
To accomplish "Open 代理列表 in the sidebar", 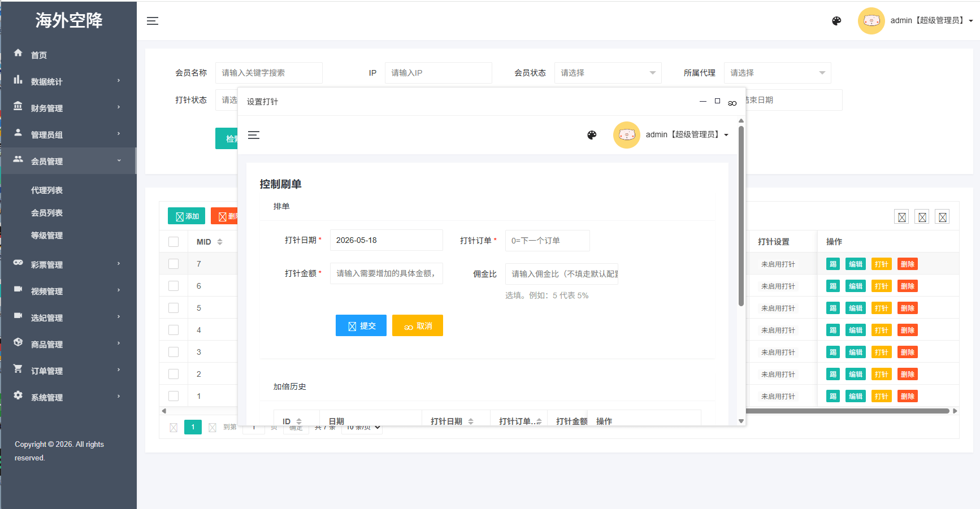I will point(47,190).
